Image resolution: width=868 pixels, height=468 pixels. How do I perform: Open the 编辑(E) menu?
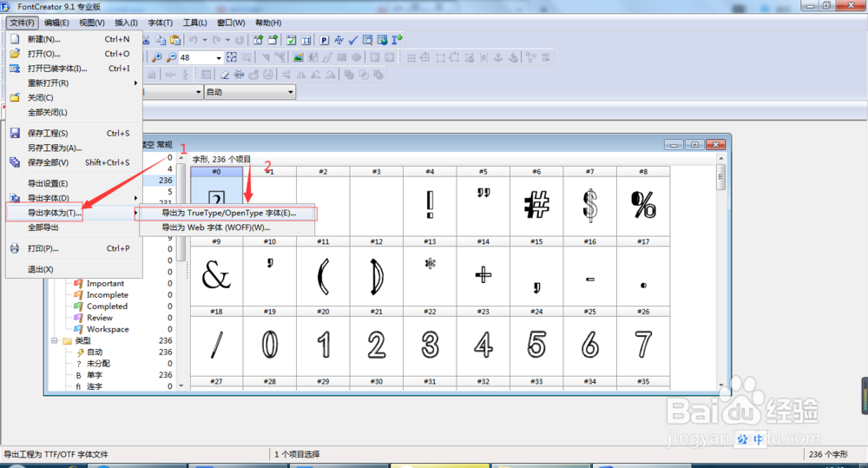click(56, 23)
